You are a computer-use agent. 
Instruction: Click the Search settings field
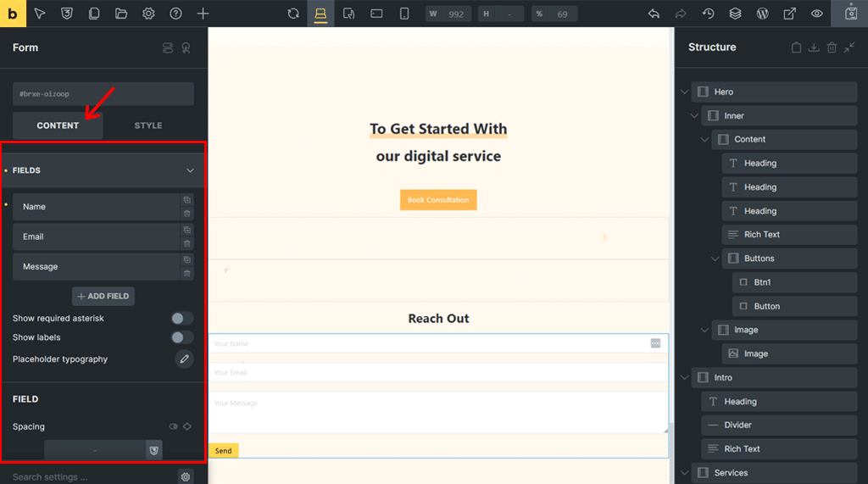tap(92, 477)
